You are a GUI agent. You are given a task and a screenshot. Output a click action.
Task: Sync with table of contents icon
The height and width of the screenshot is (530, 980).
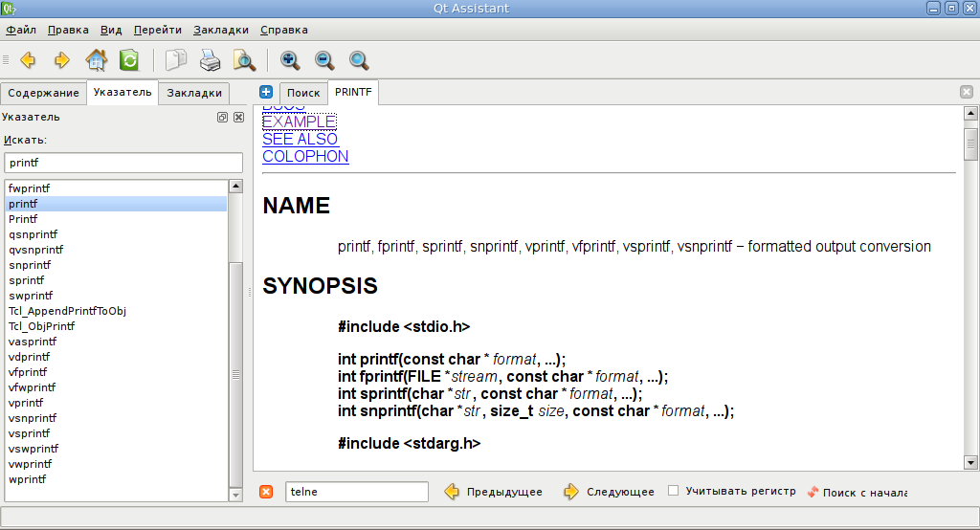pyautogui.click(x=129, y=60)
